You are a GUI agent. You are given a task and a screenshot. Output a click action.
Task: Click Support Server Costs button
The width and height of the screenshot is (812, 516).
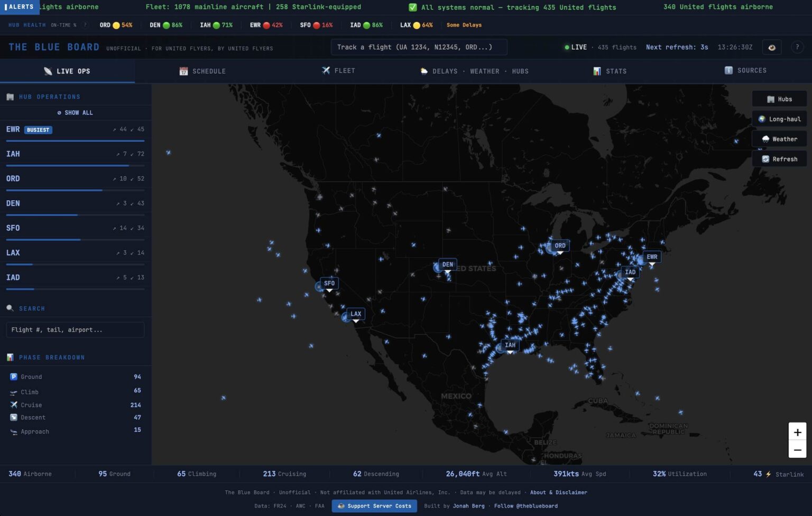pyautogui.click(x=374, y=506)
